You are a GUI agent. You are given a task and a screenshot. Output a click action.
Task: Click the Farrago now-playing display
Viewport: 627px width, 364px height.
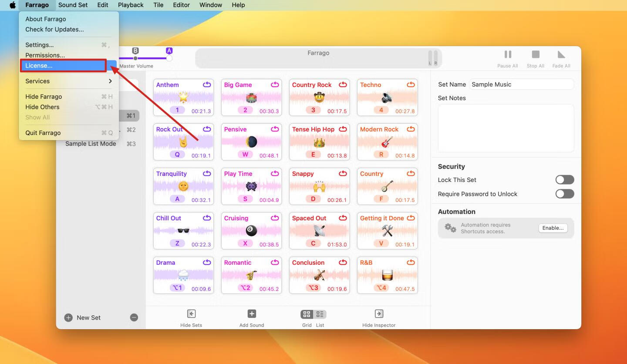pyautogui.click(x=318, y=58)
